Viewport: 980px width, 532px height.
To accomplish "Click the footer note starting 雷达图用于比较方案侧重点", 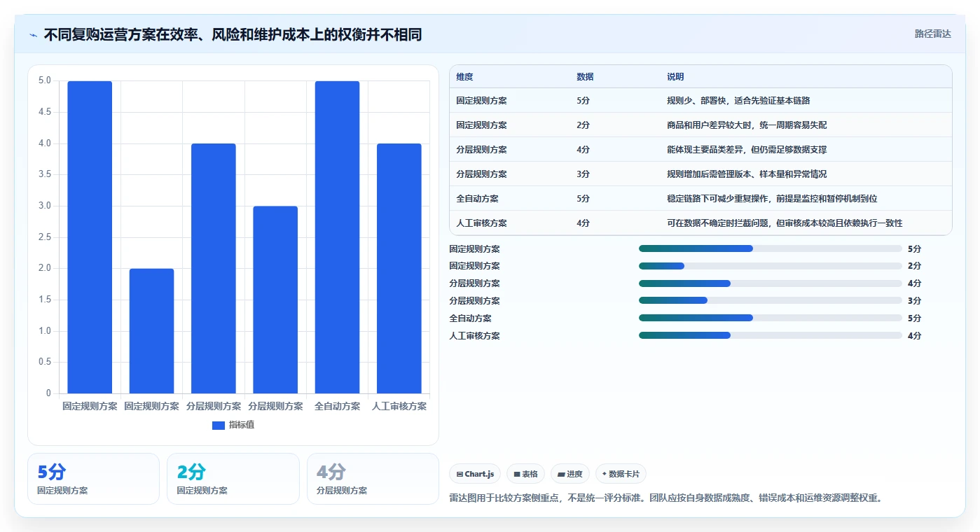I will [x=665, y=498].
